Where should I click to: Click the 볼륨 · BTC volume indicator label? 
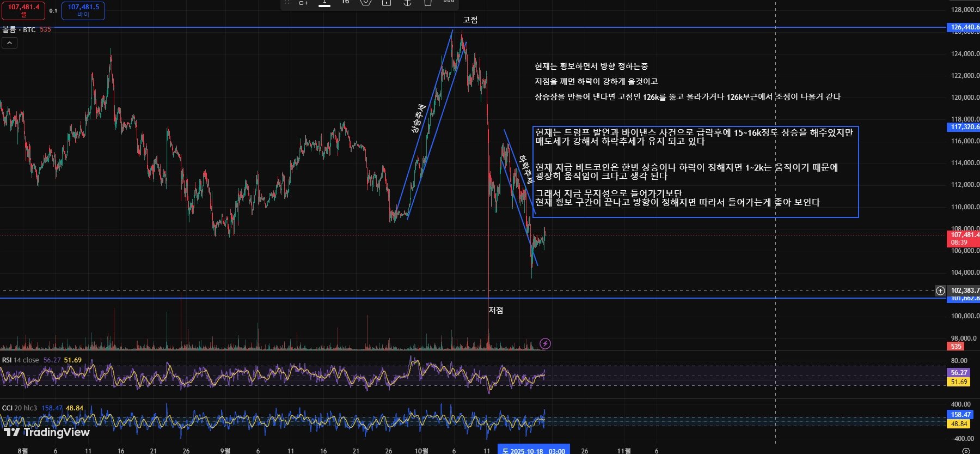19,29
